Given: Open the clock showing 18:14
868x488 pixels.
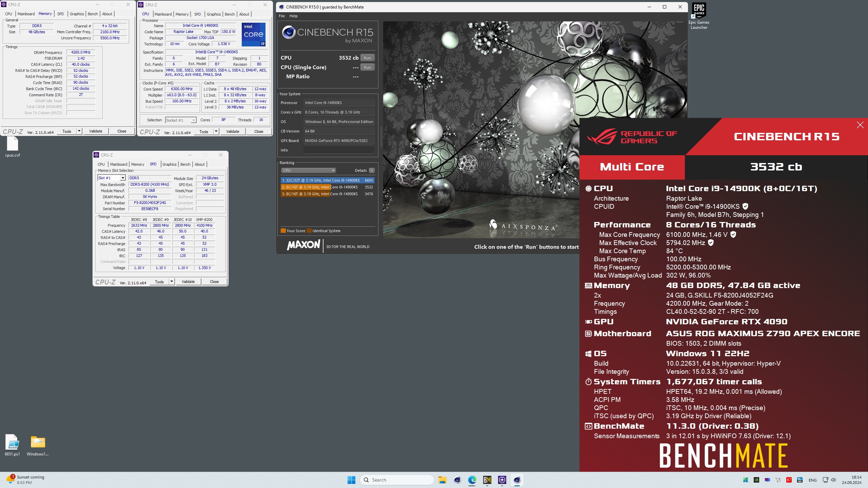Looking at the screenshot, I should [x=851, y=480].
